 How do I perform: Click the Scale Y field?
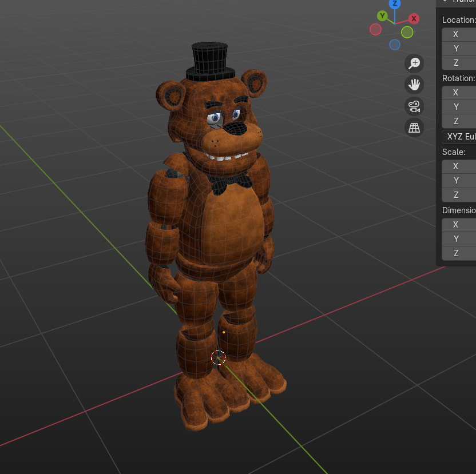click(459, 181)
